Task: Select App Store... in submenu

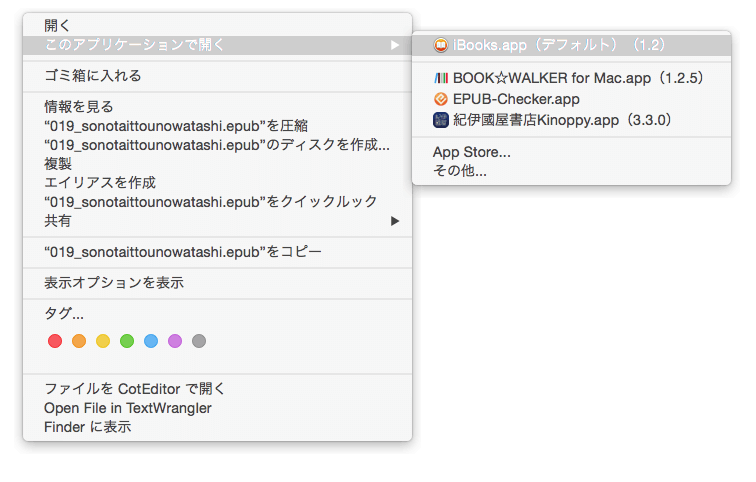Action: [x=572, y=152]
